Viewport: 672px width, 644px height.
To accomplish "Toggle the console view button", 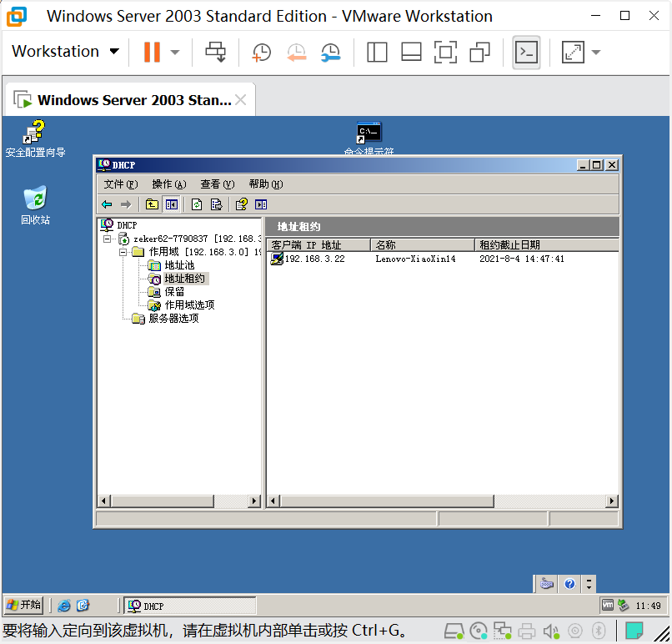I will pyautogui.click(x=526, y=53).
